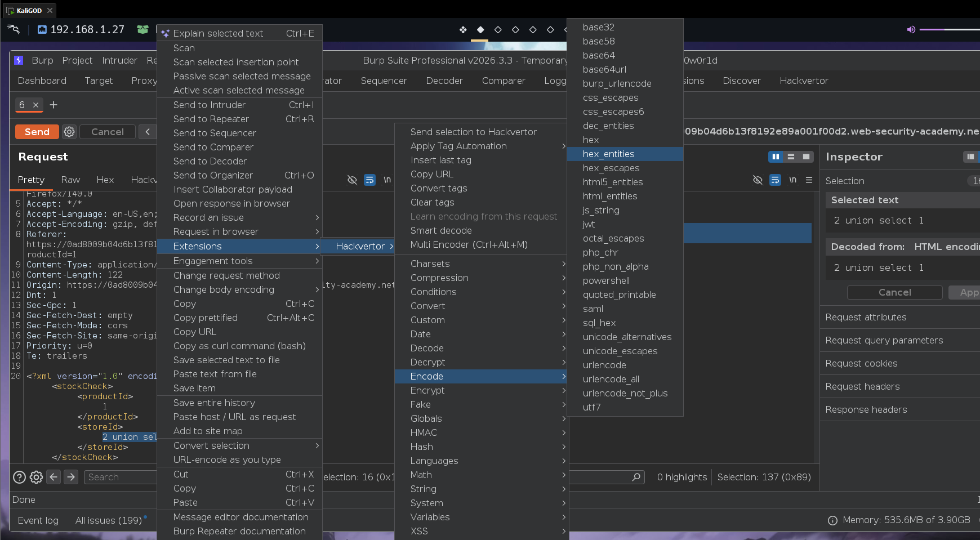Expand Request attributes in Inspector

pyautogui.click(x=900, y=317)
